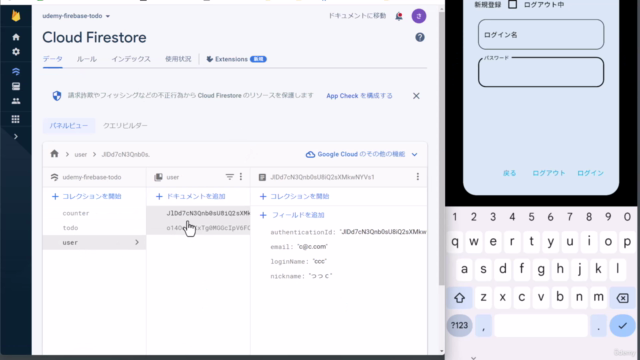Image resolution: width=640 pixels, height=360 pixels.
Task: Tap ログアウト button in the app
Action: coord(549,173)
